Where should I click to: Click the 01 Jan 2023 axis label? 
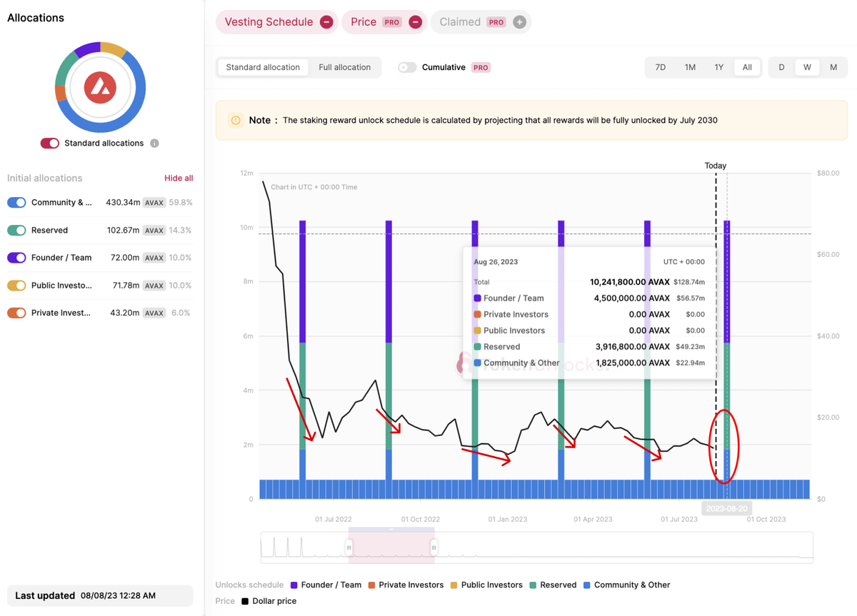click(508, 520)
